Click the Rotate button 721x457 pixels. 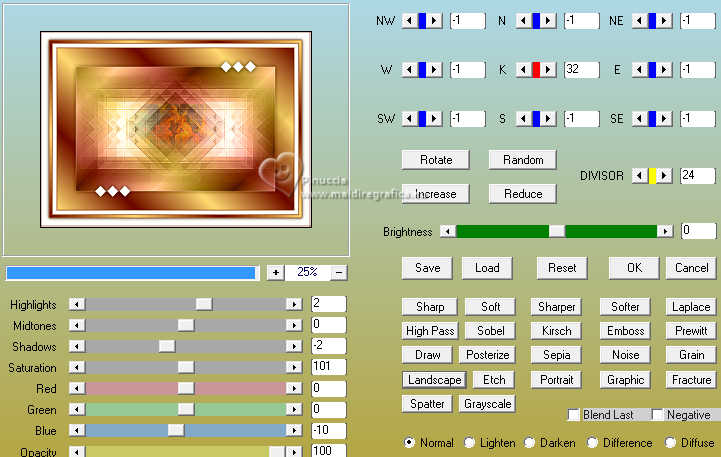pyautogui.click(x=435, y=160)
